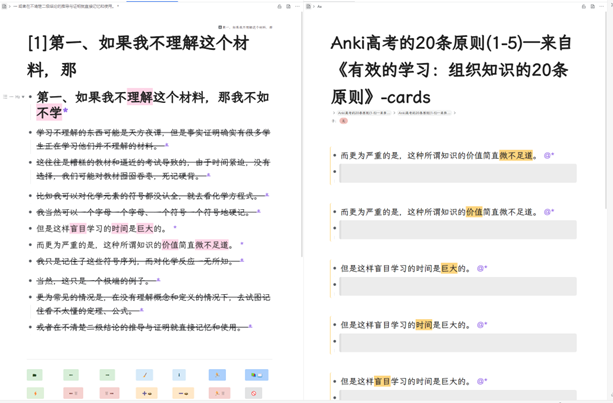Click the pink tag badge under breadcrumbs
613x403 pixels.
(344, 121)
